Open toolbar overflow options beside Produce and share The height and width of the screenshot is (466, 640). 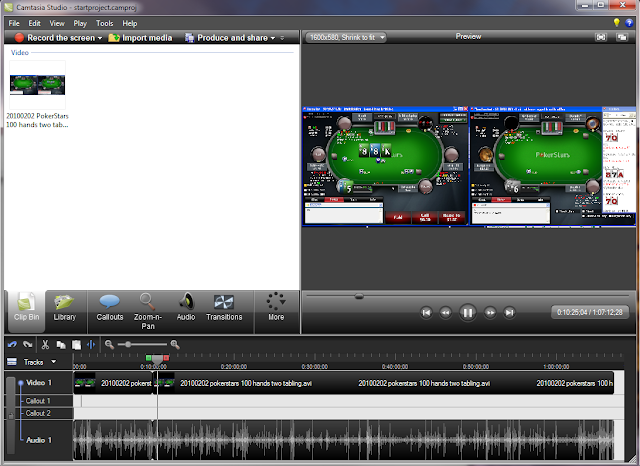coord(282,38)
